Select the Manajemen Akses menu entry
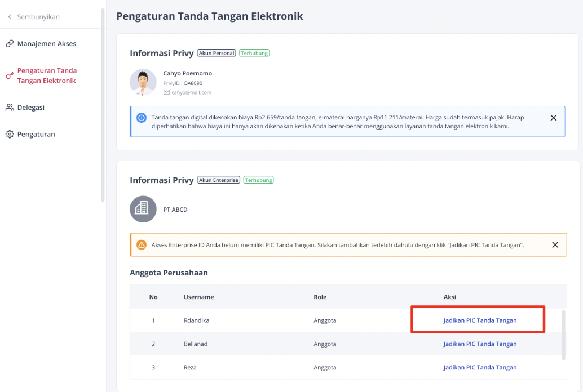The image size is (583, 392). (x=47, y=43)
